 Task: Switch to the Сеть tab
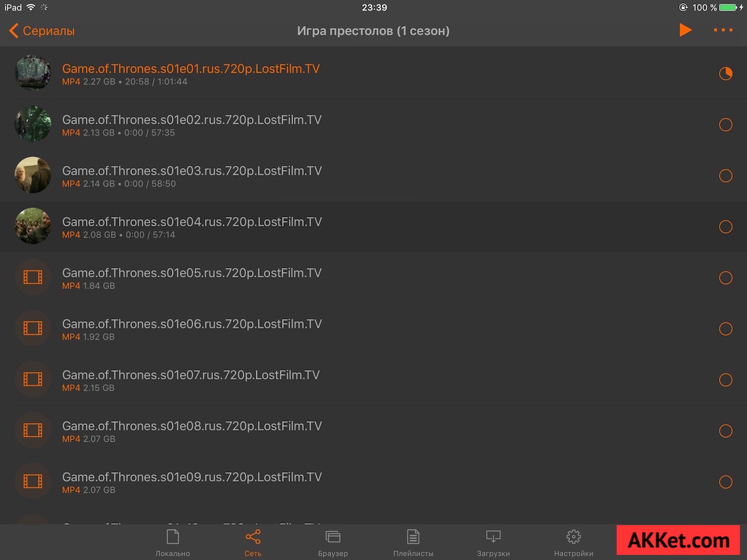pos(253,543)
